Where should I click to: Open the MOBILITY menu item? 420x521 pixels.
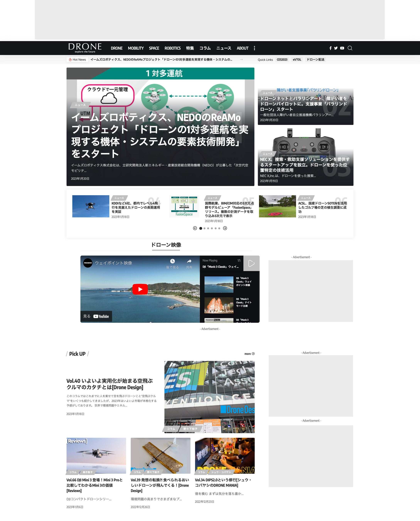point(136,48)
